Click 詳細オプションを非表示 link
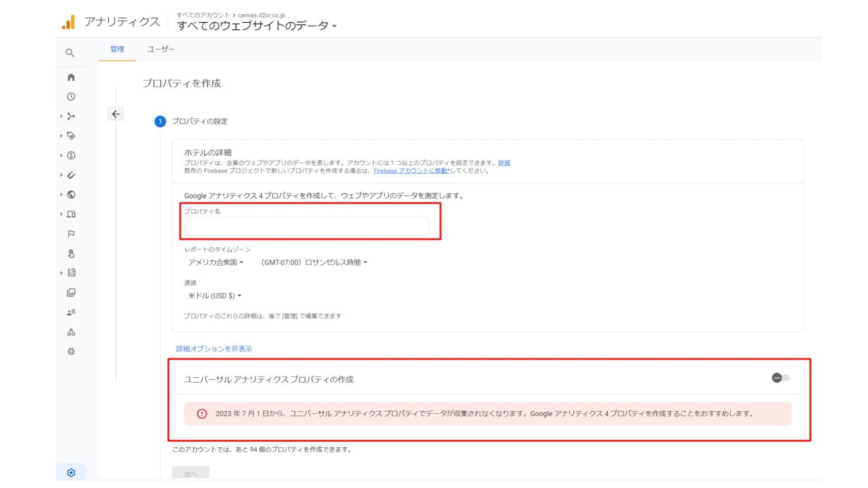868x488 pixels. tap(214, 349)
